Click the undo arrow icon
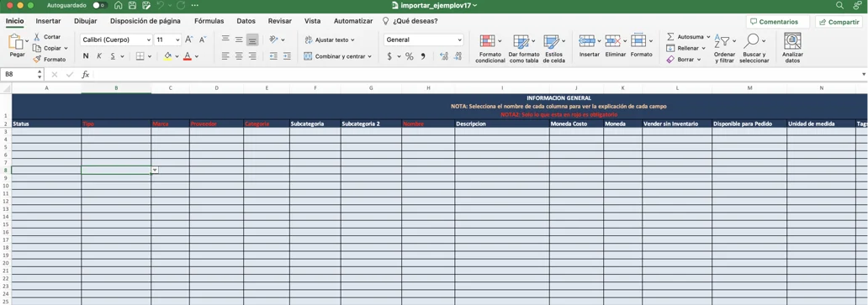The image size is (868, 305). (161, 5)
